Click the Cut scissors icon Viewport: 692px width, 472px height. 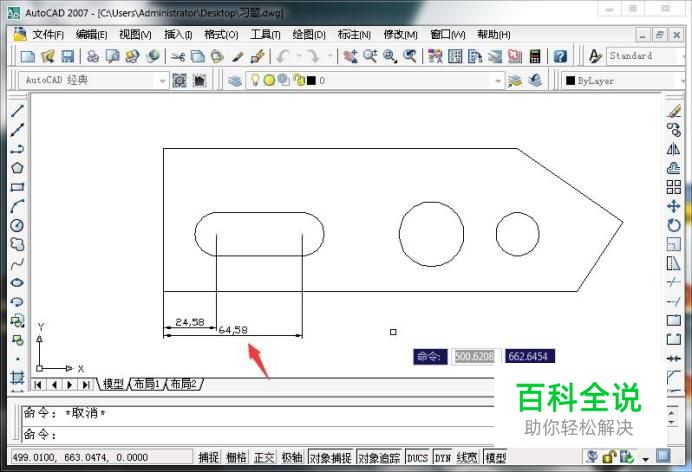coord(178,56)
